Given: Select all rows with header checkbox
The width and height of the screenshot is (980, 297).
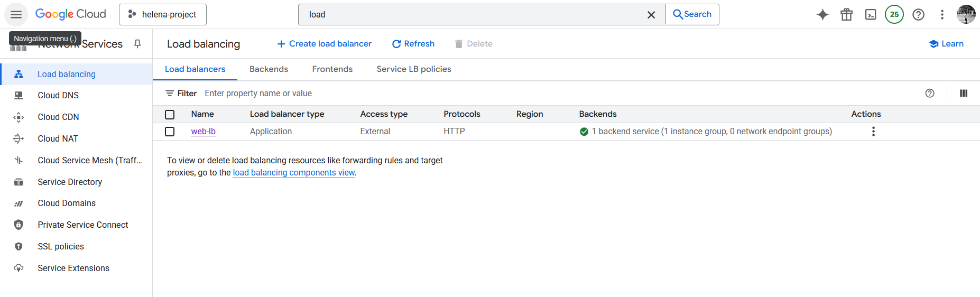Looking at the screenshot, I should 170,115.
